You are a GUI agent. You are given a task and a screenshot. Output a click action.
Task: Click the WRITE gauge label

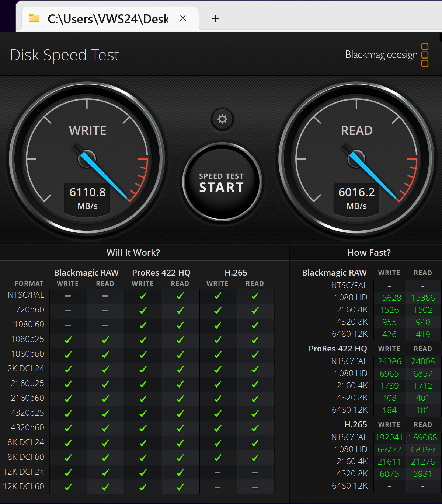[88, 131]
